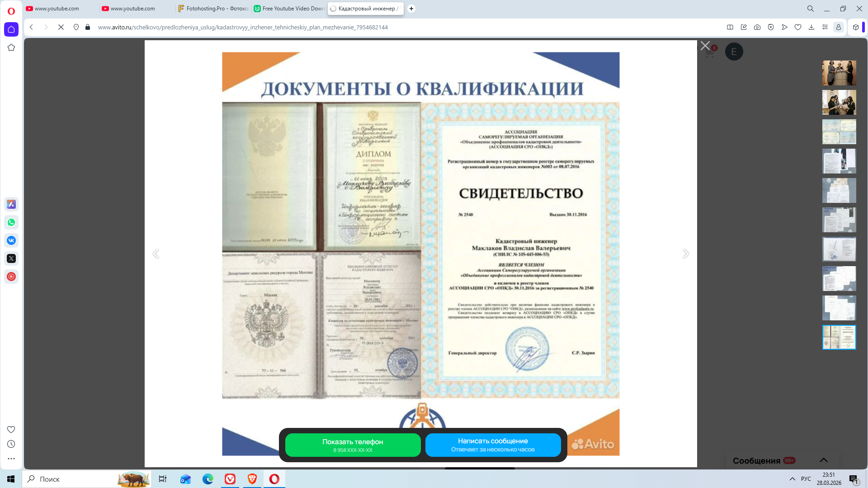The image size is (868, 488).
Task: Open X (Twitter) sidebar panel
Action: 11,258
